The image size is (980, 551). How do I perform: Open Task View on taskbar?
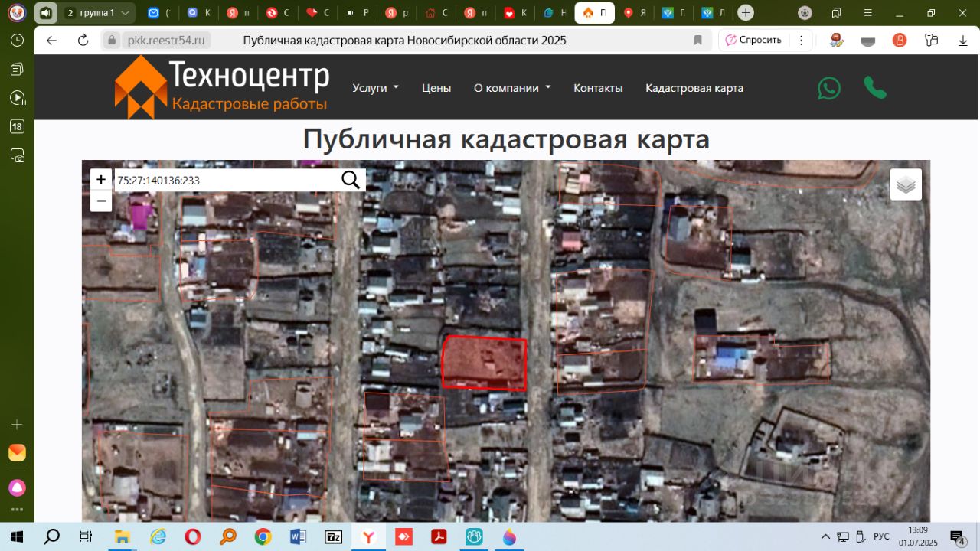(87, 536)
